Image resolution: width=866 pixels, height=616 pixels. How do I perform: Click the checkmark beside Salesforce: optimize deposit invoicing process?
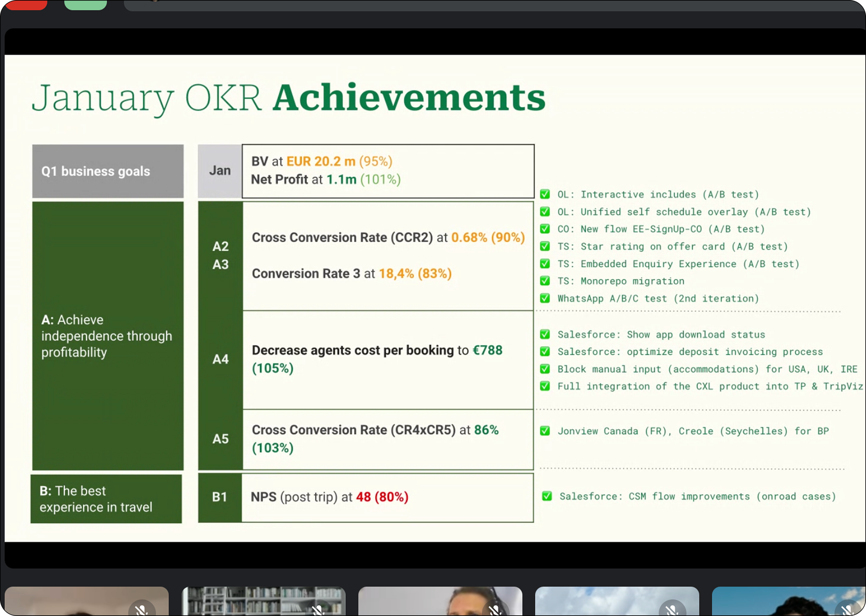545,352
